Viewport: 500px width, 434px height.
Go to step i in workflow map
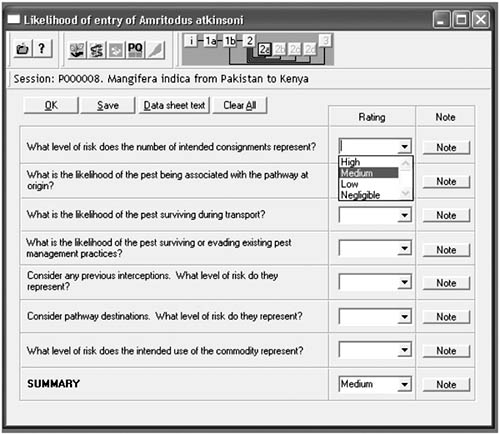pyautogui.click(x=191, y=41)
